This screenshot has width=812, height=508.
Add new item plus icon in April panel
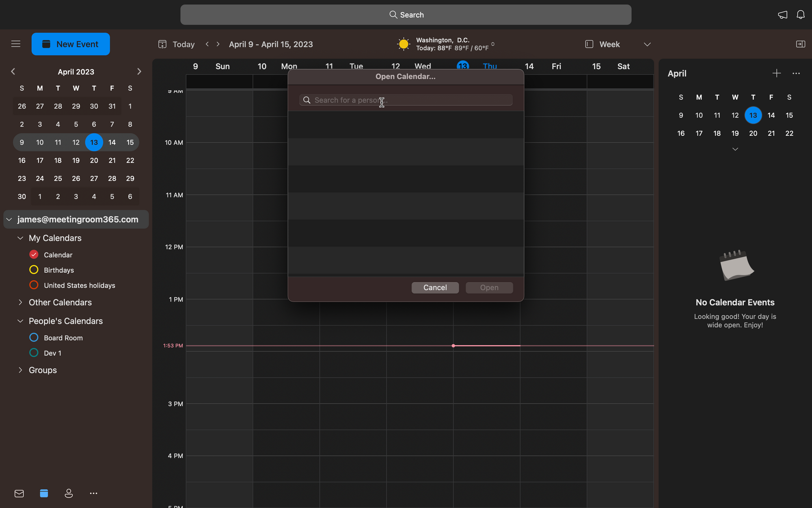(776, 73)
